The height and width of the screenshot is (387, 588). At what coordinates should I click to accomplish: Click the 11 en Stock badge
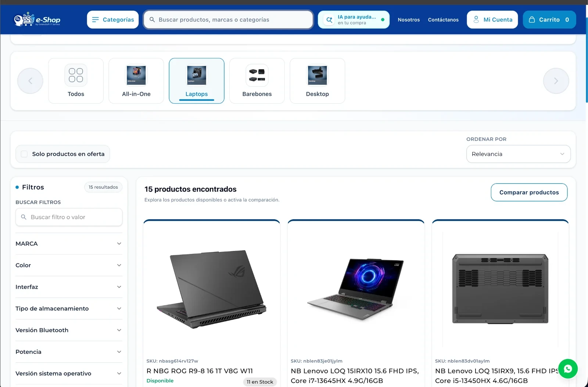coord(260,382)
